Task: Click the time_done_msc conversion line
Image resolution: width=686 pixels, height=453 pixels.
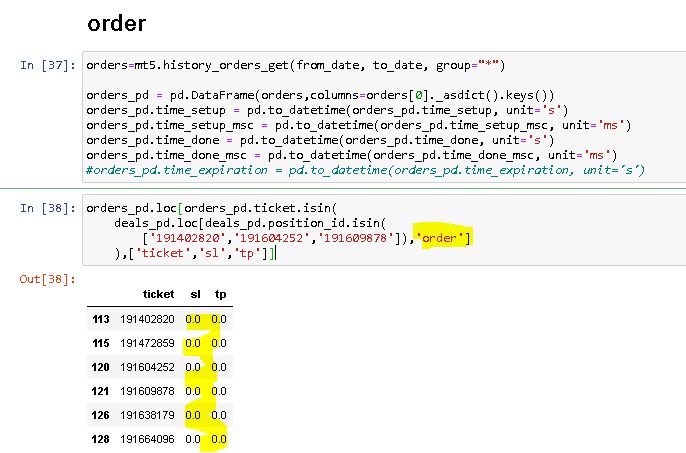Action: [352, 155]
